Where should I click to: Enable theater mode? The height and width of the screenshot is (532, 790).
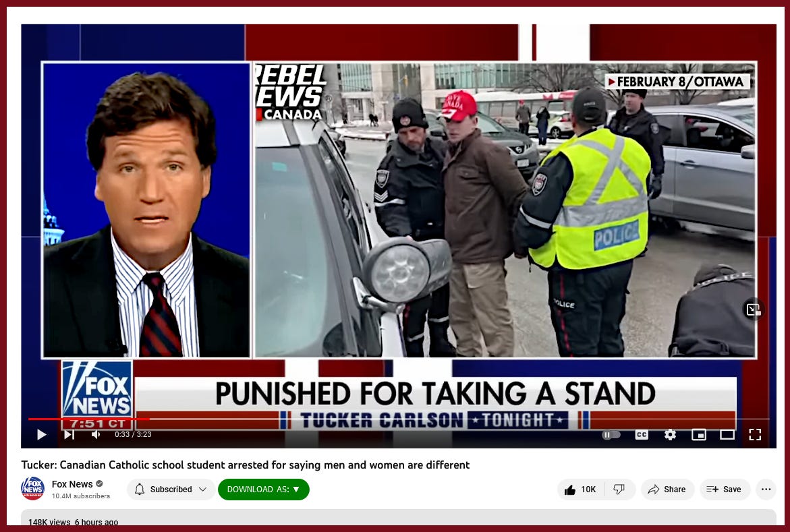click(727, 434)
